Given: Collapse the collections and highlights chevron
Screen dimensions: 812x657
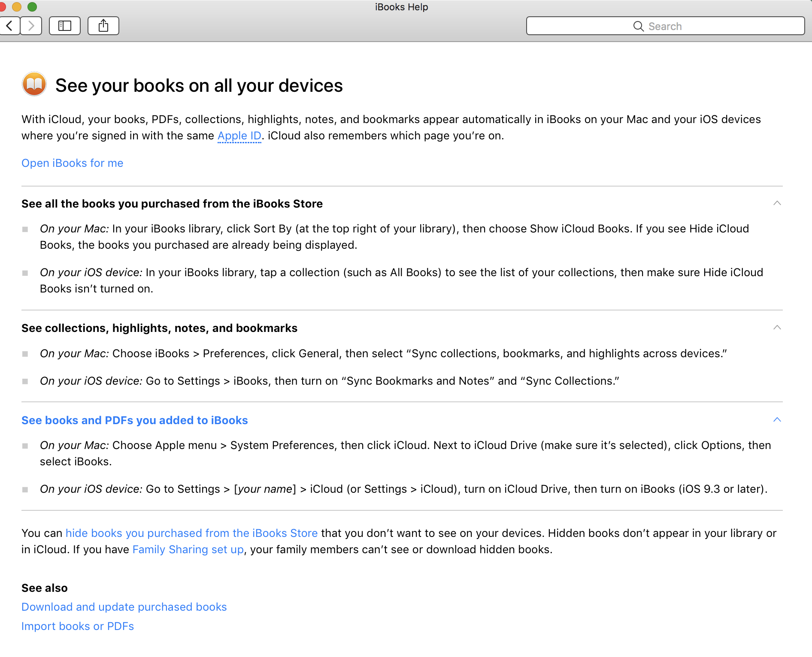Looking at the screenshot, I should click(x=777, y=328).
